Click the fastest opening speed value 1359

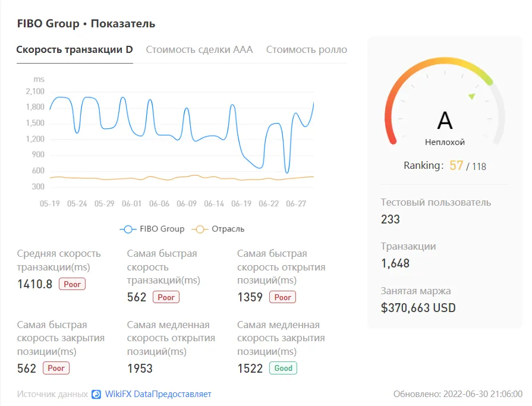point(250,297)
